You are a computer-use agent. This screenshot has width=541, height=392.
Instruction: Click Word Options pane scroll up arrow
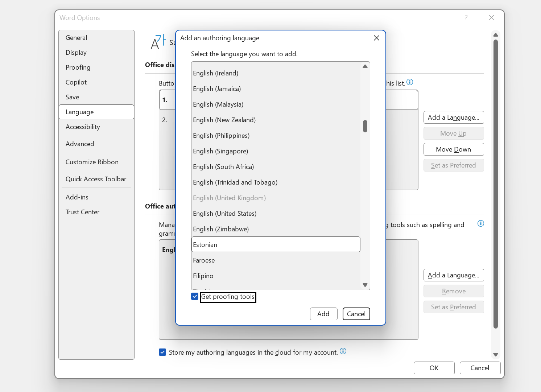(496, 35)
